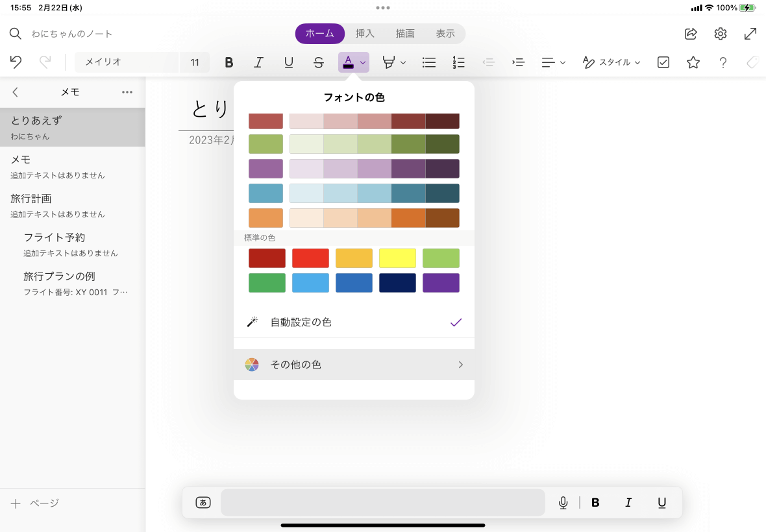Open the とりあえず page
Screen dimensions: 766x532
pos(72,127)
